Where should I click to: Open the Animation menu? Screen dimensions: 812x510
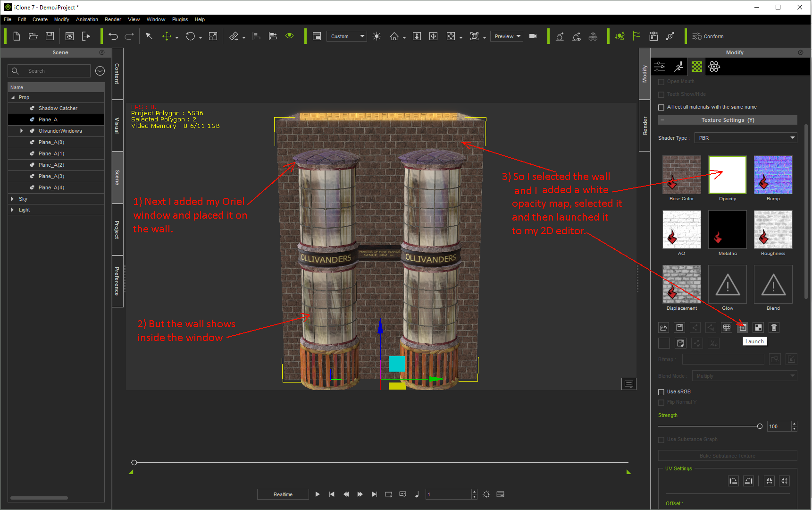tap(87, 19)
